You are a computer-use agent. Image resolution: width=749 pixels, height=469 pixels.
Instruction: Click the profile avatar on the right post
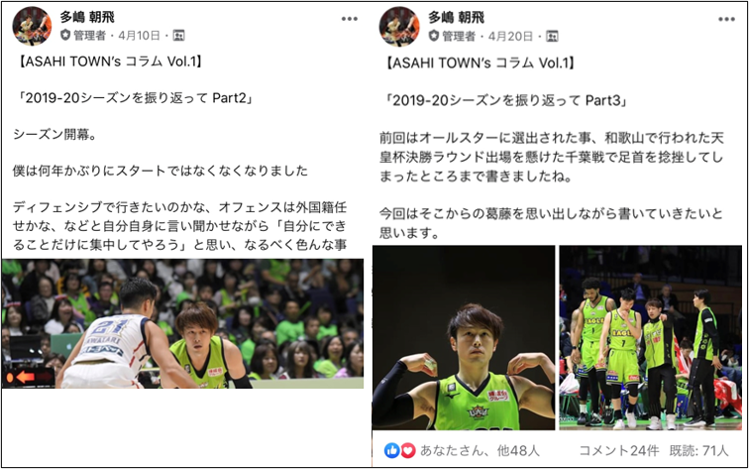(399, 27)
